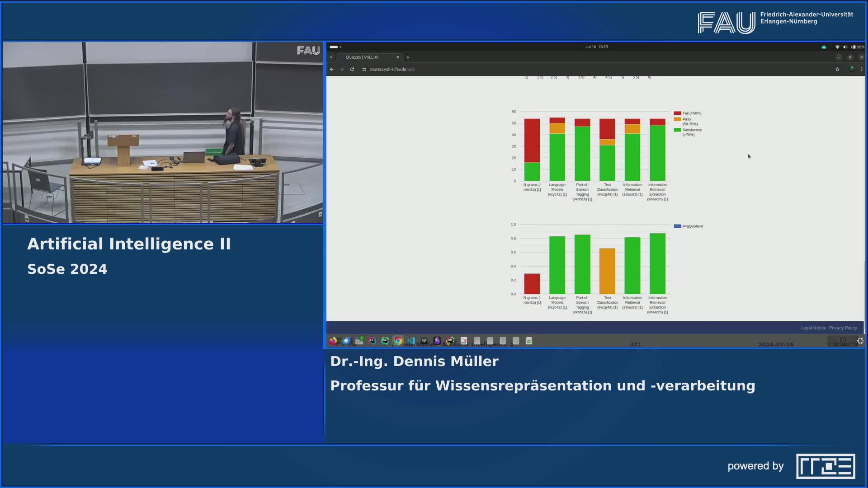Open Visual Studio Code from the dock
Image resolution: width=868 pixels, height=488 pixels.
click(x=411, y=341)
